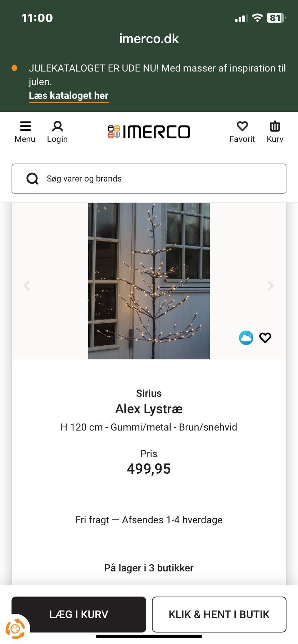Screen dimensions: 298x644
Task: Show next product image arrow
Action: click(271, 286)
